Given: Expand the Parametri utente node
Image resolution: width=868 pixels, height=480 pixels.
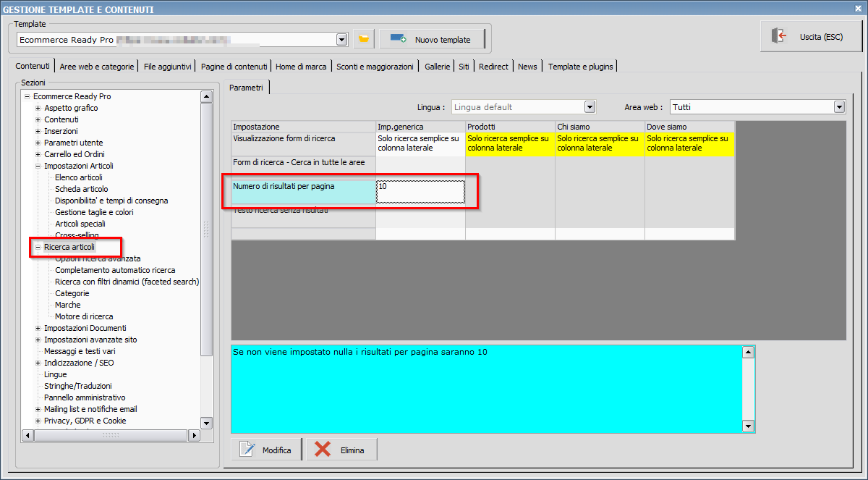Looking at the screenshot, I should [x=38, y=143].
